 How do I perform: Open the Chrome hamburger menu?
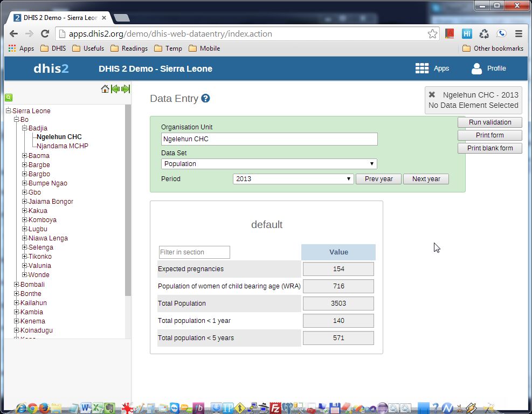coord(519,33)
